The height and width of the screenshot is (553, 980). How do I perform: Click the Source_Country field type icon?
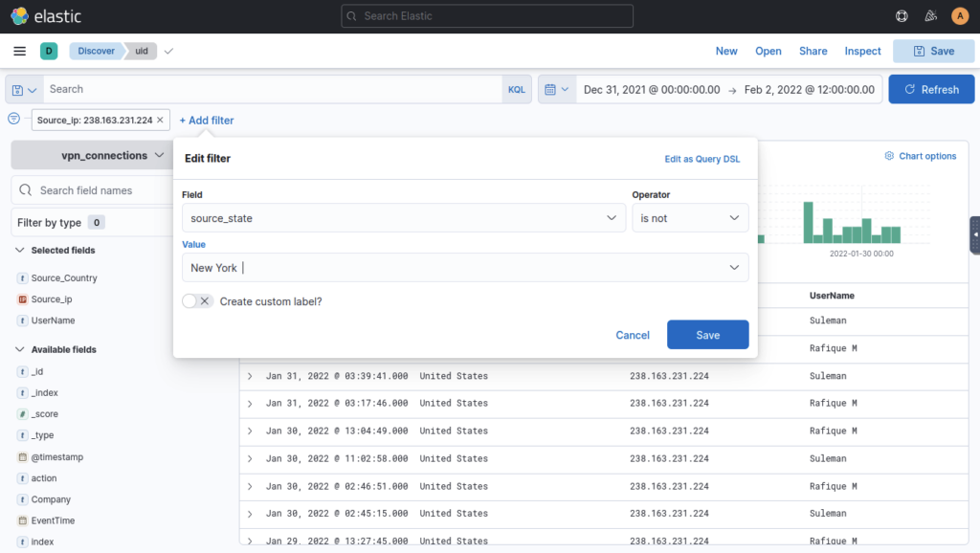pyautogui.click(x=23, y=278)
